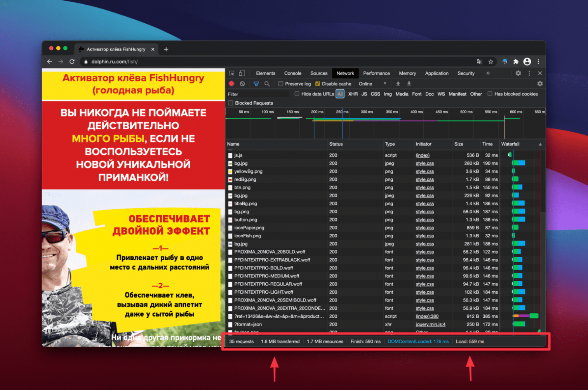Open the jquery.min.js:4 initiator link
The image size is (588, 390).
click(431, 324)
